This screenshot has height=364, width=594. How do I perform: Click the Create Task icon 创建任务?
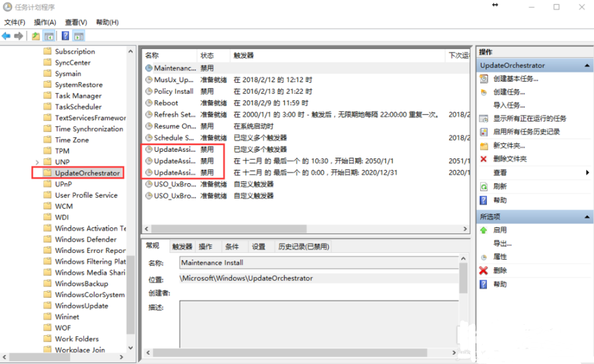pos(484,92)
